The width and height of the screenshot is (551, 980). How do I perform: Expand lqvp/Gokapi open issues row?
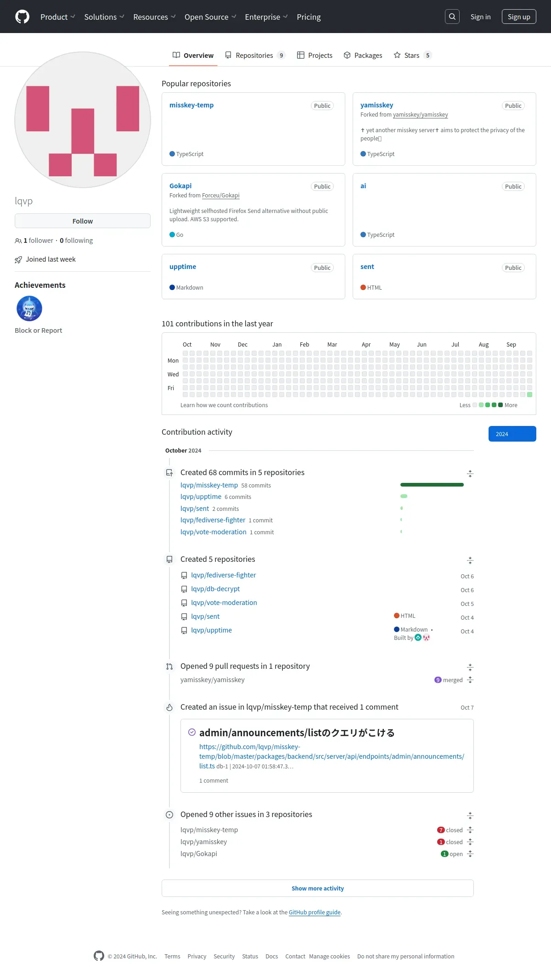pyautogui.click(x=470, y=854)
